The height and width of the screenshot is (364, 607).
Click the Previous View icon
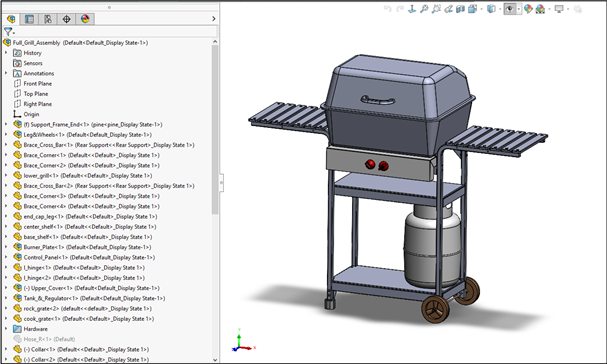pyautogui.click(x=448, y=9)
